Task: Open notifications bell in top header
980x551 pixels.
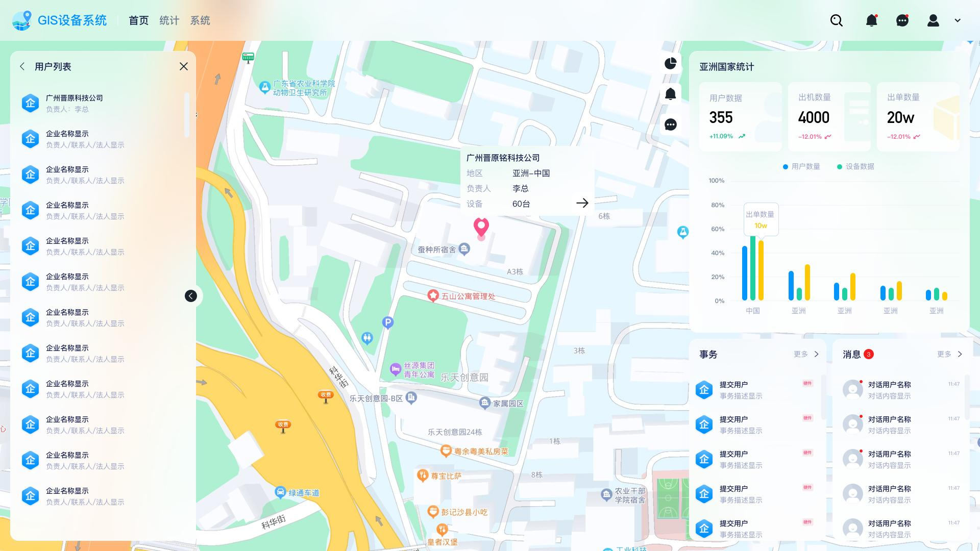Action: click(x=871, y=20)
